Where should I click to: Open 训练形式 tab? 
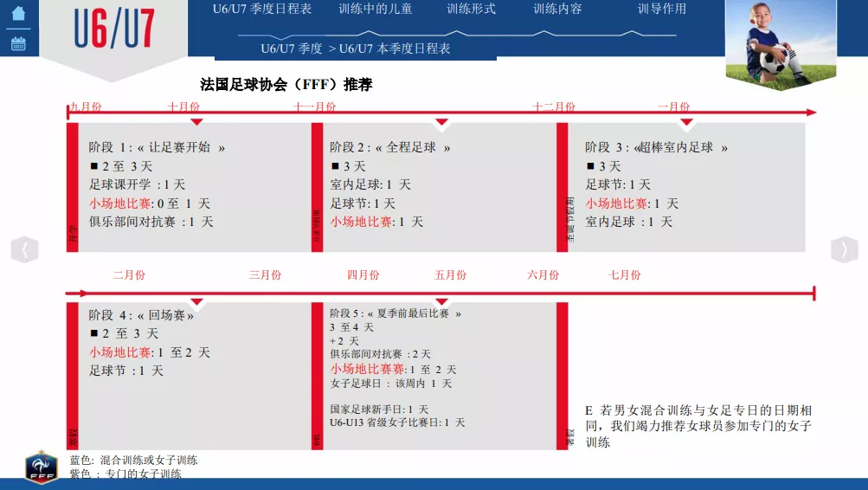[x=471, y=9]
